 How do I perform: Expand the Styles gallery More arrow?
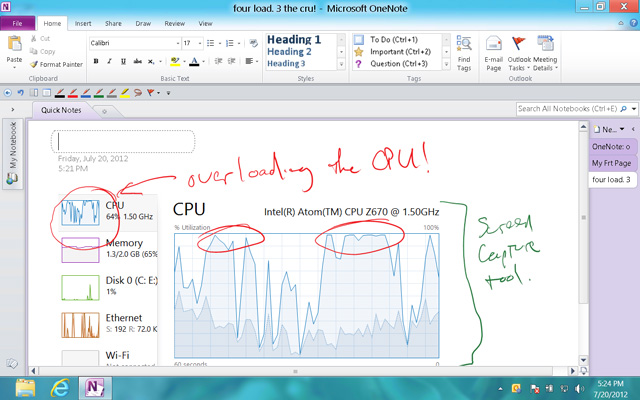point(341,64)
